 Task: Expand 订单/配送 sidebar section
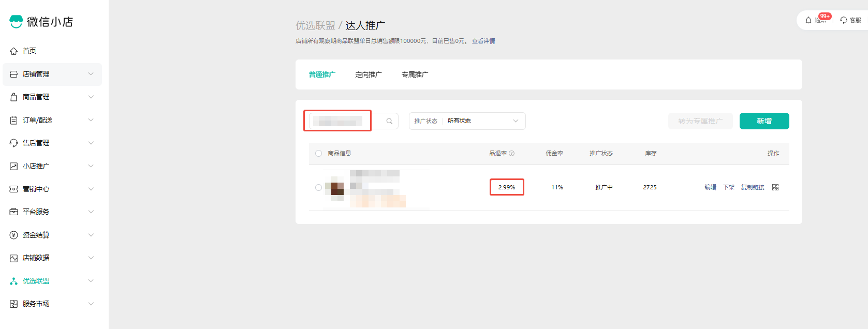(52, 120)
